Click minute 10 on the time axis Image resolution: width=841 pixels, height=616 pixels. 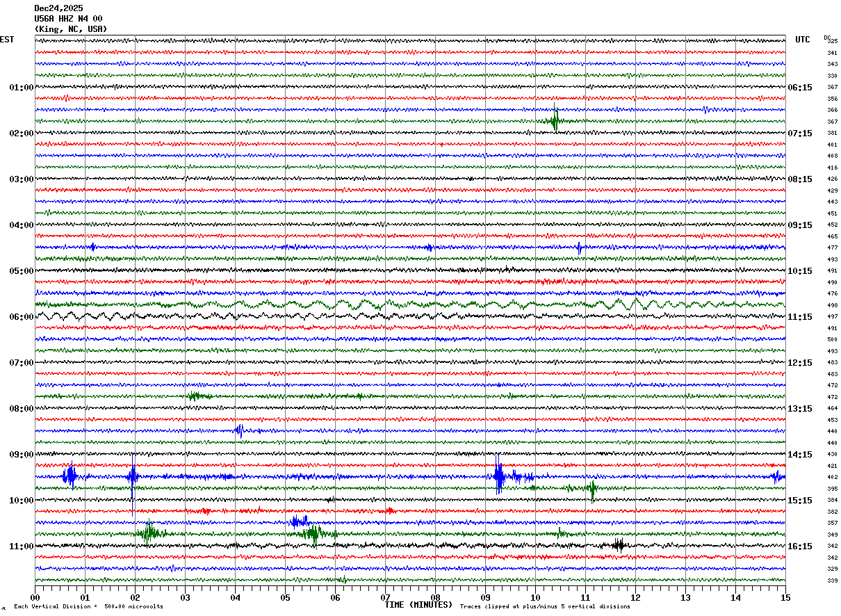535,597
